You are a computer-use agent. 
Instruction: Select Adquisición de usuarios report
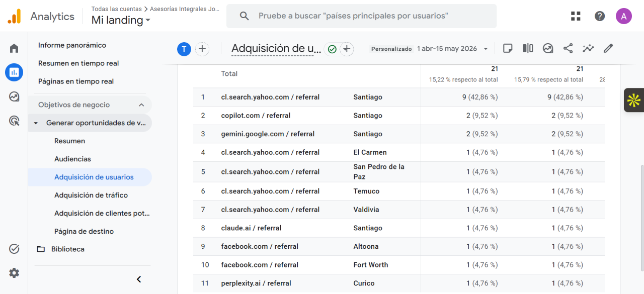[94, 177]
